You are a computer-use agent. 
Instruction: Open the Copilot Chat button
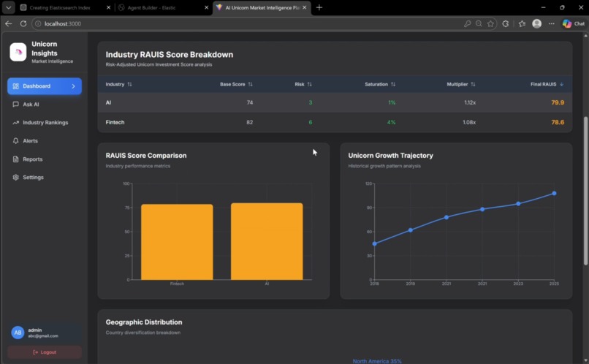pyautogui.click(x=574, y=23)
